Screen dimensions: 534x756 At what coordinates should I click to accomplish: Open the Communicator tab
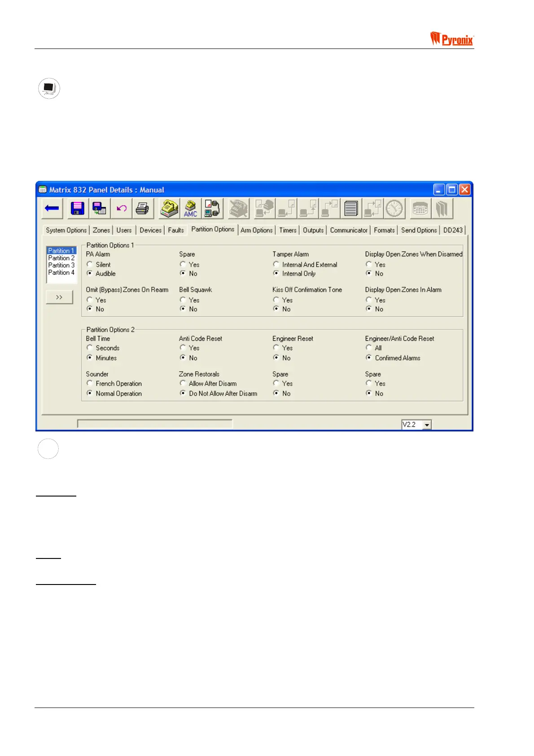pos(349,230)
